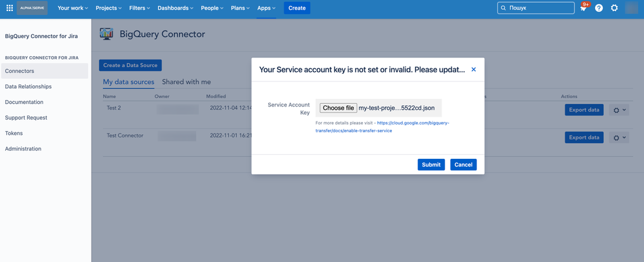Click the Modified column header
The image size is (644, 262).
[x=216, y=96]
